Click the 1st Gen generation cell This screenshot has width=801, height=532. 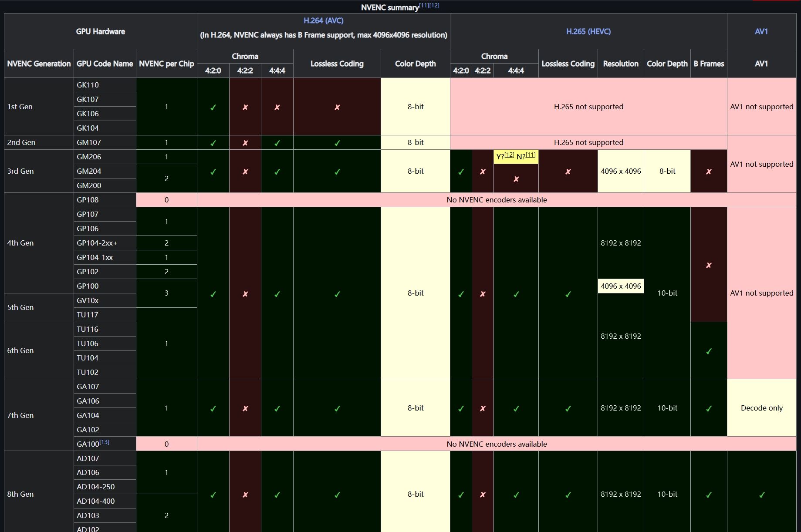pos(39,107)
